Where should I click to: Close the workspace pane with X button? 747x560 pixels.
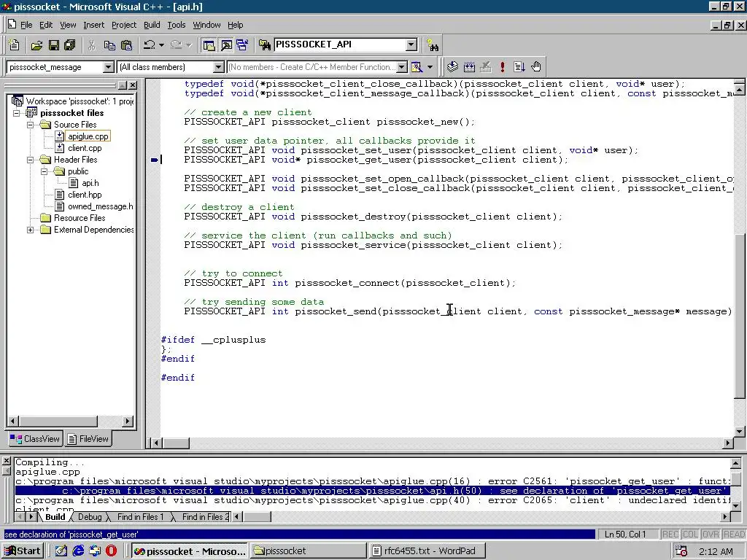click(133, 85)
